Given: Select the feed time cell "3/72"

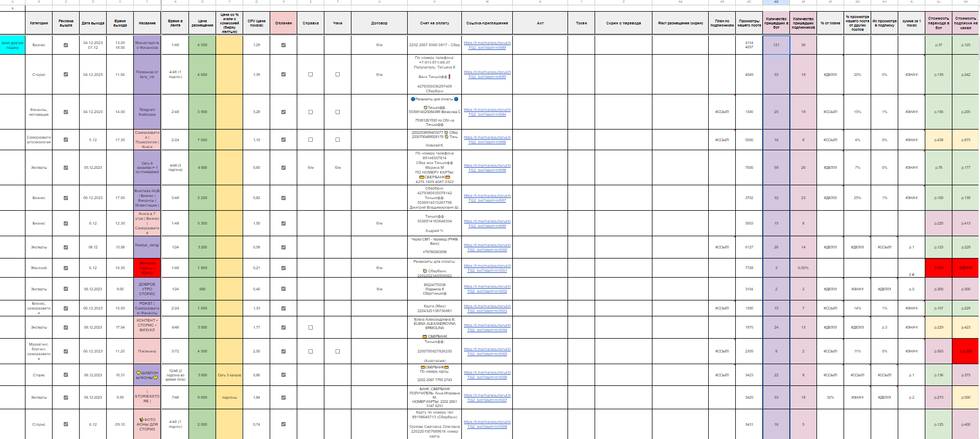Looking at the screenshot, I should click(x=175, y=351).
